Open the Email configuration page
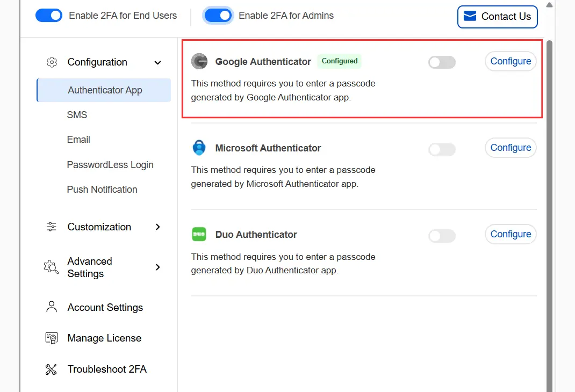Image resolution: width=575 pixels, height=392 pixels. tap(78, 140)
